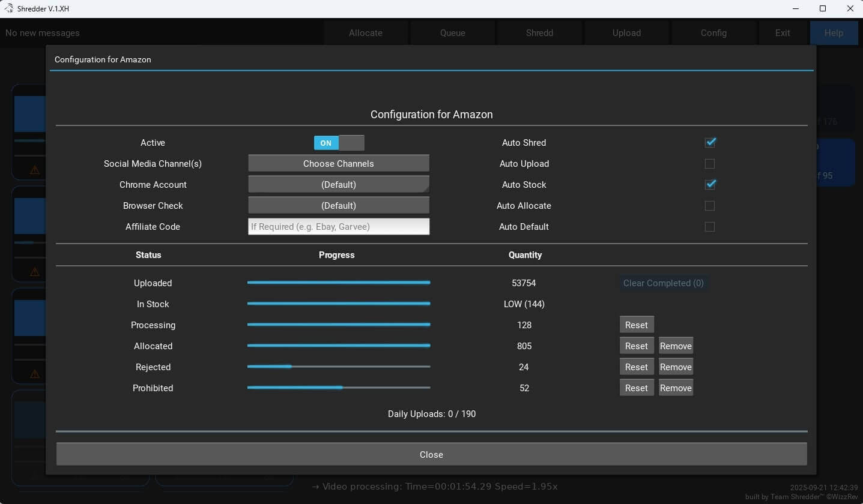Uncheck the Auto Shred checkbox
Image resolution: width=863 pixels, height=504 pixels.
[710, 143]
